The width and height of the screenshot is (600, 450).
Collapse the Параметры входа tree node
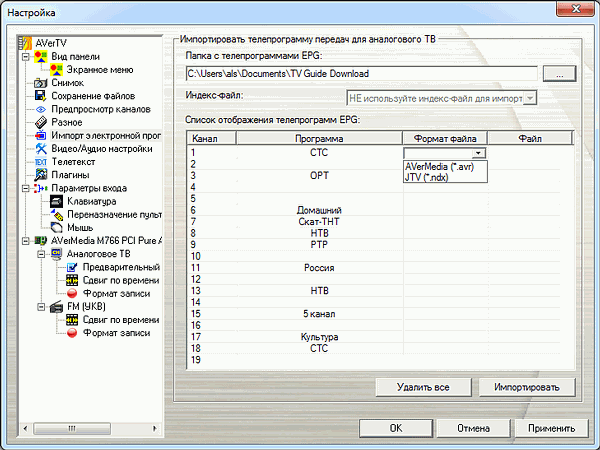[25, 189]
